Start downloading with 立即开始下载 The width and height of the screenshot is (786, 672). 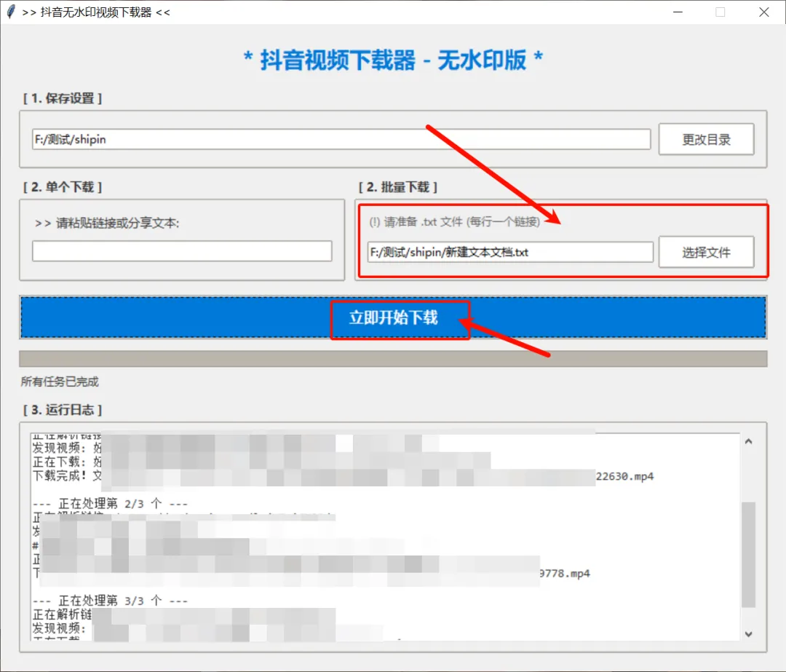click(x=393, y=317)
